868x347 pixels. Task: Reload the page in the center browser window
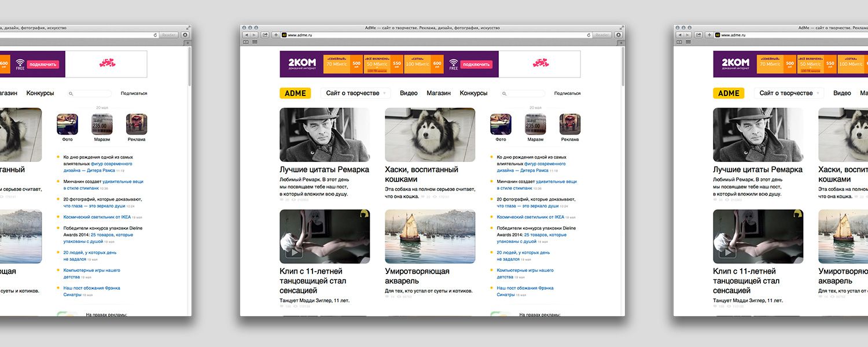pyautogui.click(x=589, y=35)
